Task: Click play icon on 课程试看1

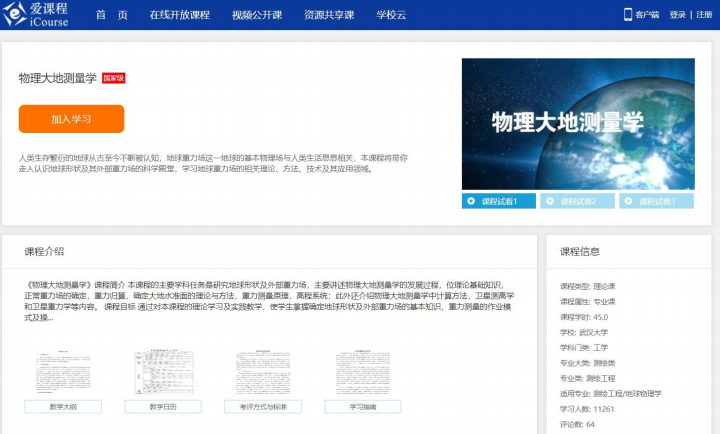Action: 472,201
